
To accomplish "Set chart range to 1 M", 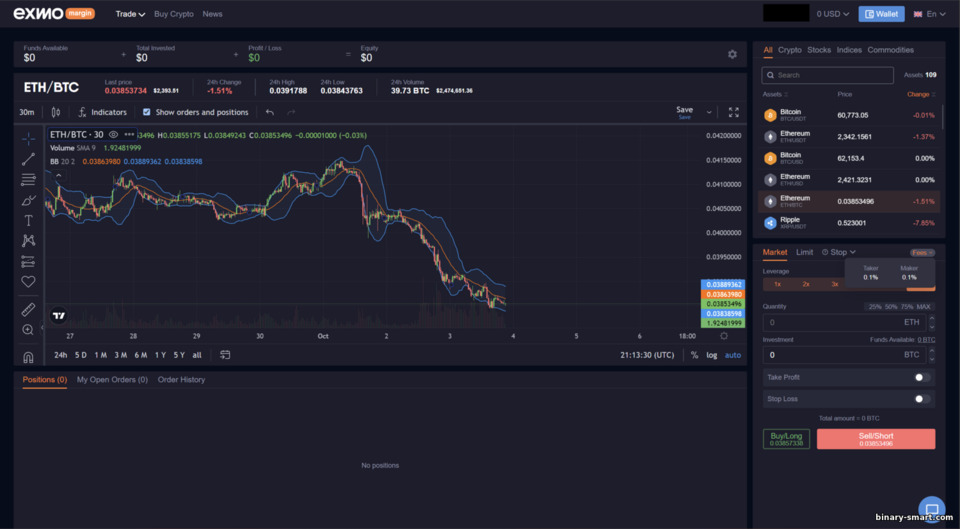I will point(100,355).
